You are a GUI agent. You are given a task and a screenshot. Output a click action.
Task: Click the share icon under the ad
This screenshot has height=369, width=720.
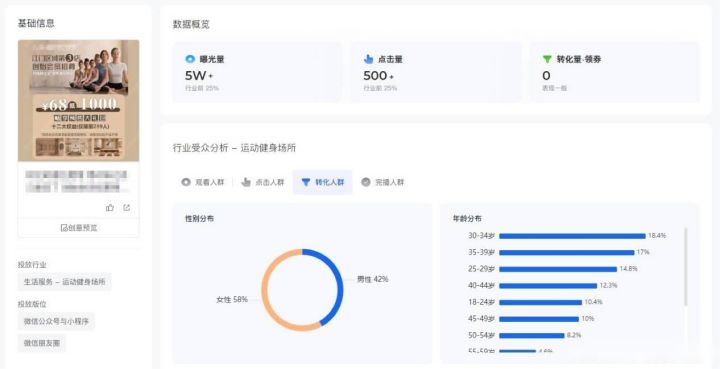[127, 208]
